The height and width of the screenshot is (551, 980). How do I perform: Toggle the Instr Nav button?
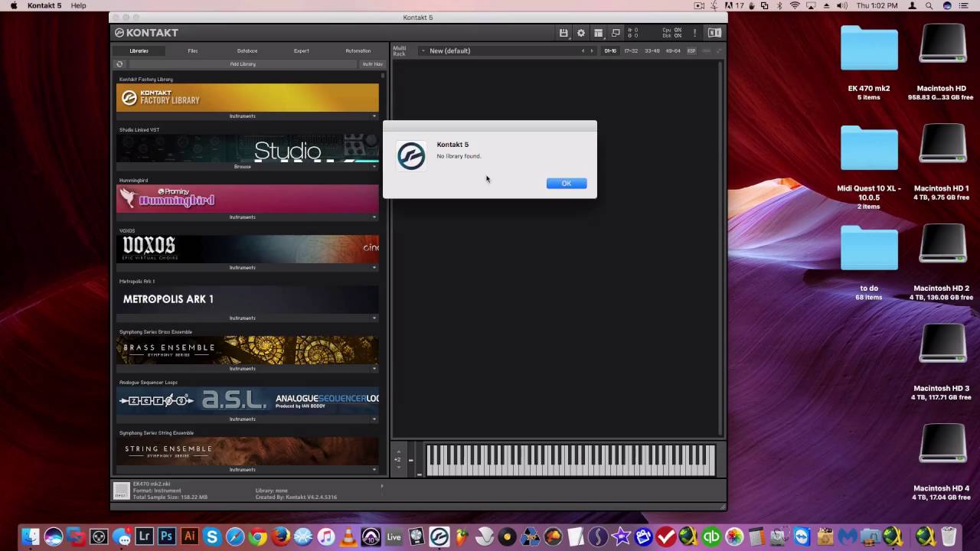click(373, 64)
